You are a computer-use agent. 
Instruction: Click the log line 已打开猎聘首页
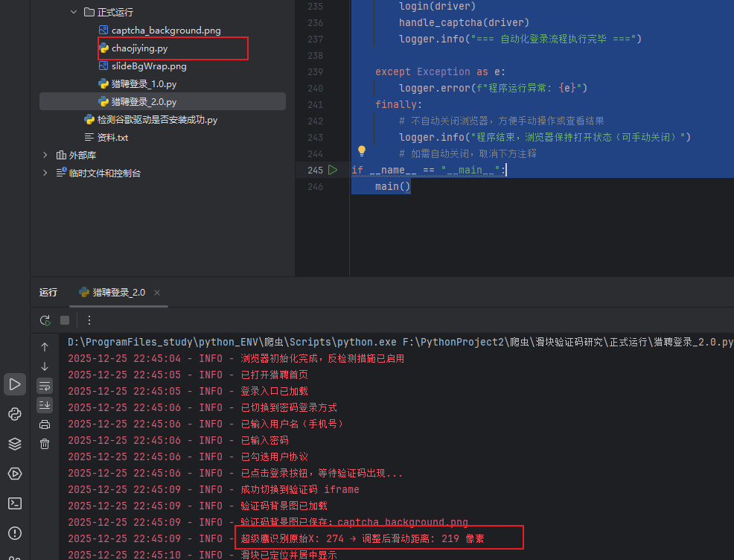(x=188, y=375)
